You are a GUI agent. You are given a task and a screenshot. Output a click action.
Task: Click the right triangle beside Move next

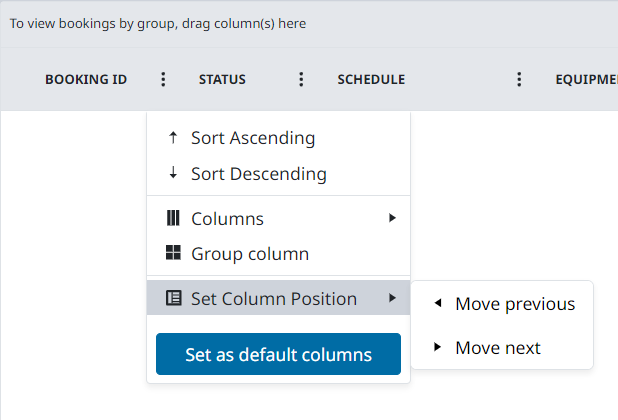(437, 348)
